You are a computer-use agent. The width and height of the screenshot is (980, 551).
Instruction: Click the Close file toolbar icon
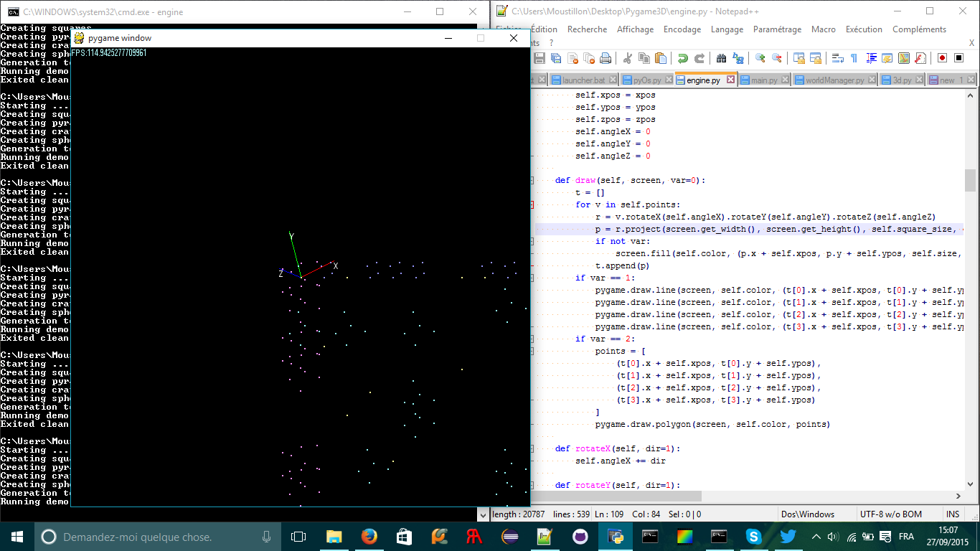(x=573, y=58)
